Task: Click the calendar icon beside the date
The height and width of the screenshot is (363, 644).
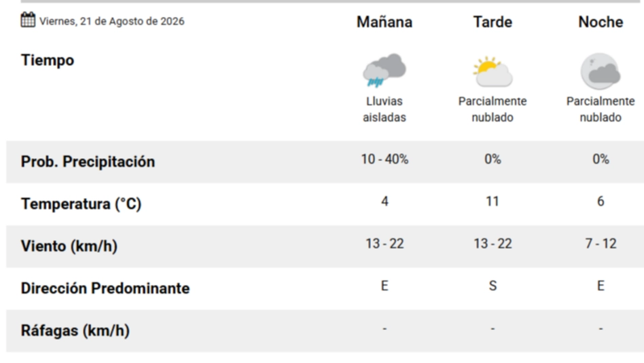Action: click(28, 20)
